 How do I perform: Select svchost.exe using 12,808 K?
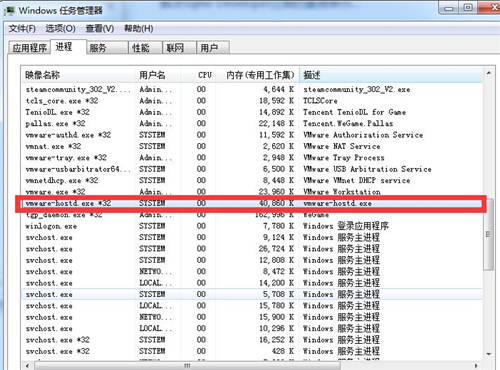[252, 260]
